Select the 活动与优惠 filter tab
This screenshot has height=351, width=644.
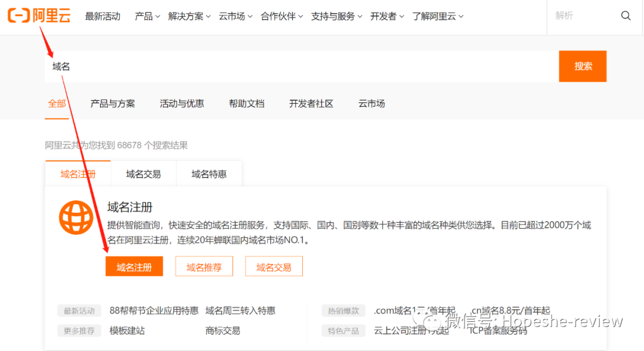tap(182, 103)
